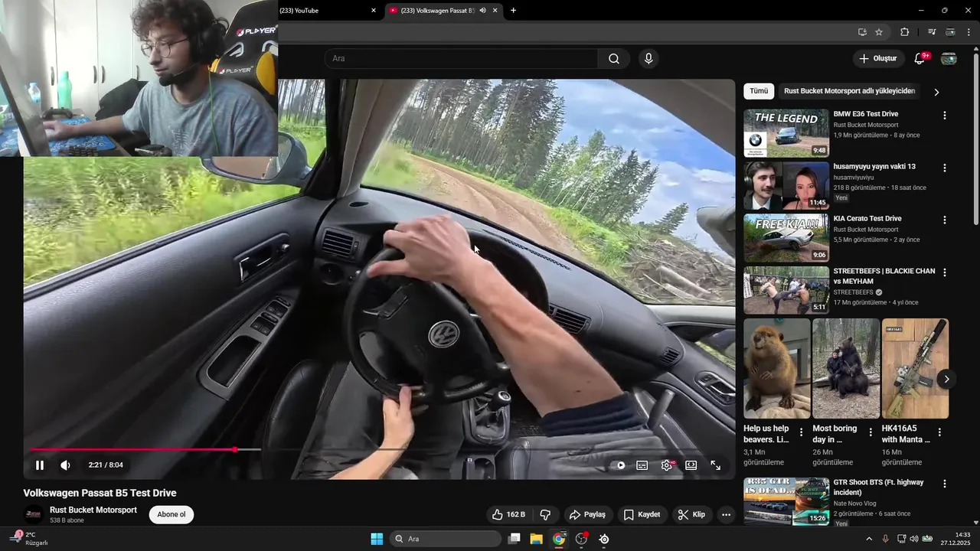Open video quality settings gear

668,465
